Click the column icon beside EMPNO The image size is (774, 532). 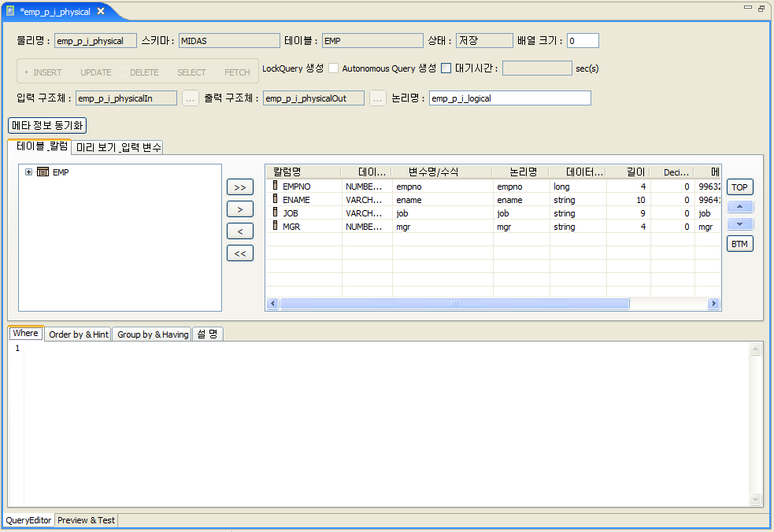click(x=273, y=187)
